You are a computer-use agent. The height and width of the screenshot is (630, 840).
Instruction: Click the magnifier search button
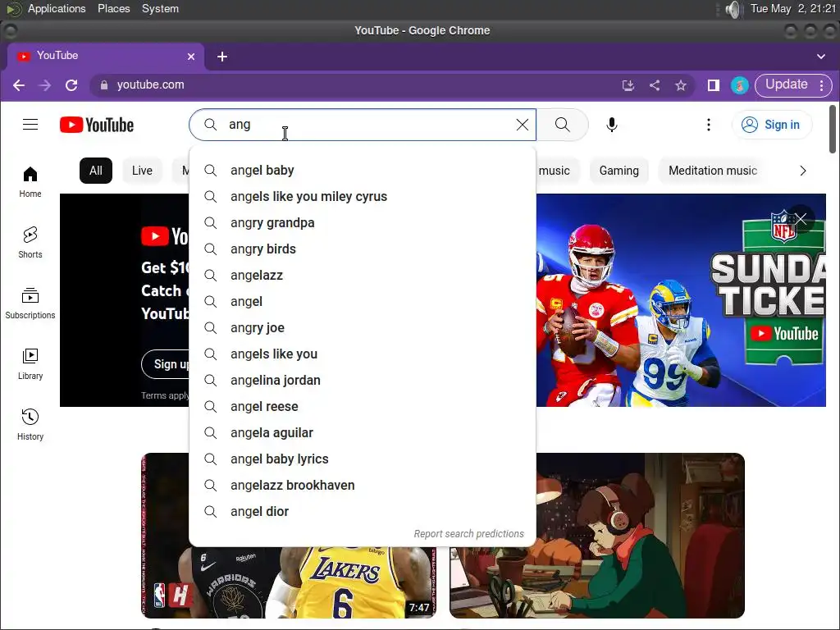pos(563,125)
